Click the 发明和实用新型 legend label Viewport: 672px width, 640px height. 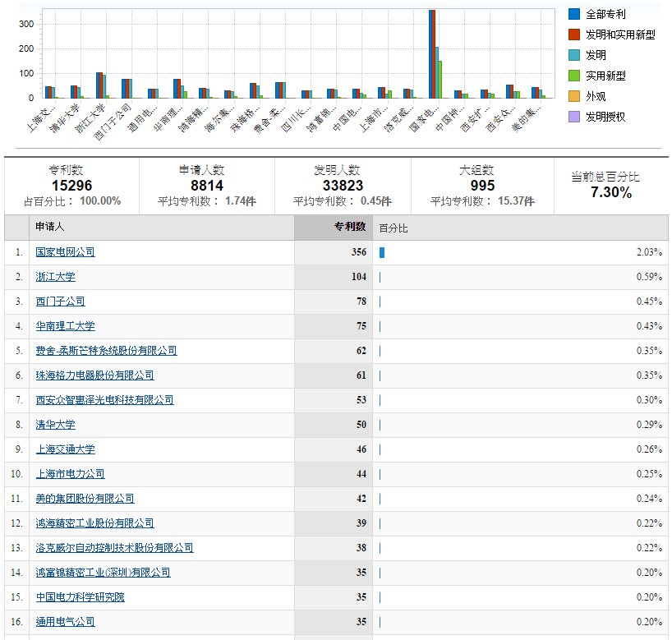620,35
